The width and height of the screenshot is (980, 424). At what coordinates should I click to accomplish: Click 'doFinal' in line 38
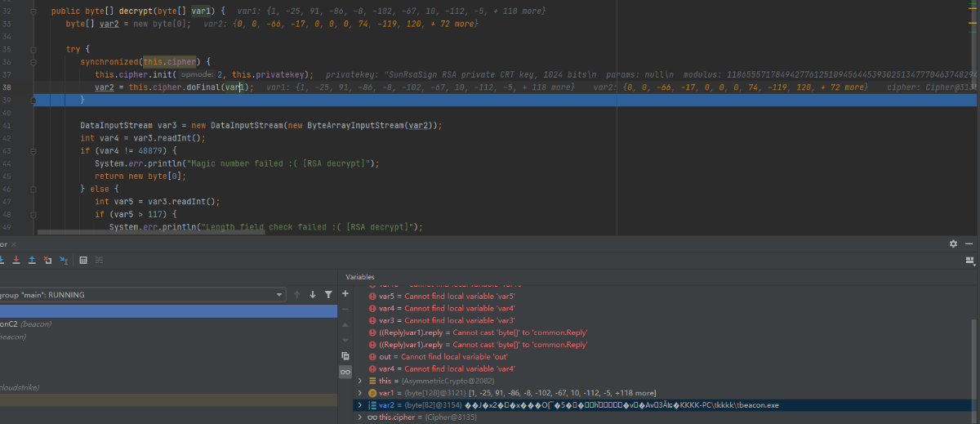[x=204, y=87]
